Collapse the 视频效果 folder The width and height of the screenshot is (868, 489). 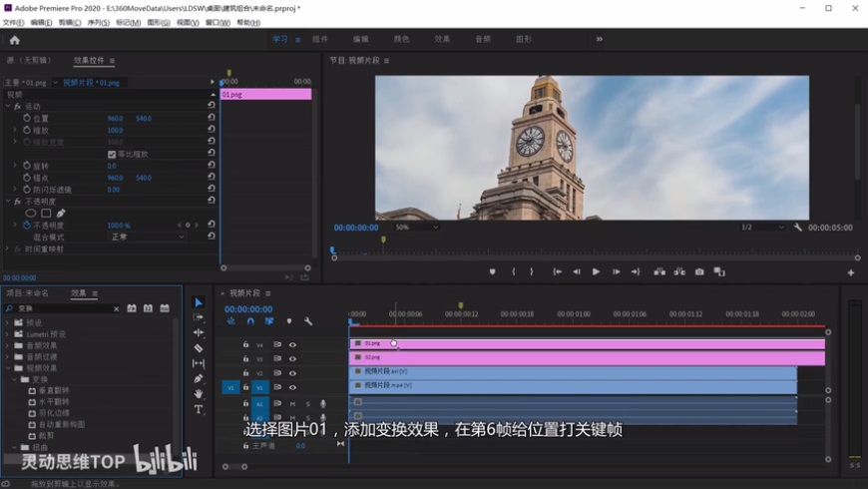[x=7, y=367]
